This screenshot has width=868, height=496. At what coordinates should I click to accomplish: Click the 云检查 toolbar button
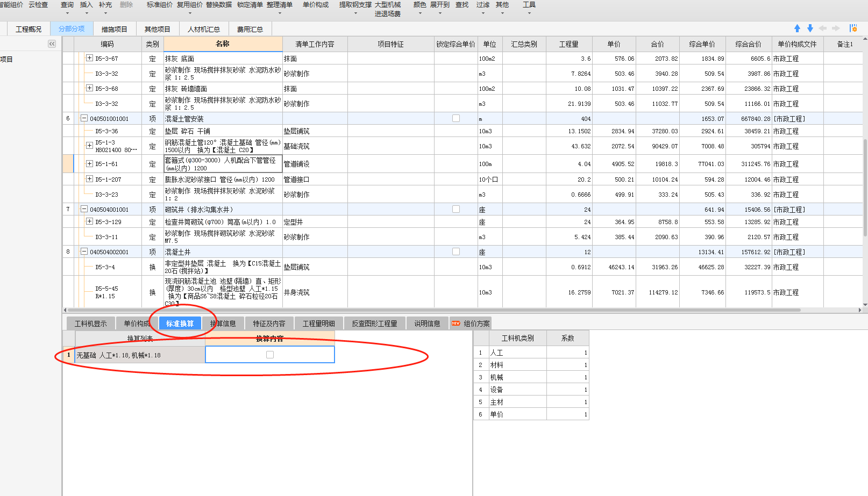click(38, 5)
